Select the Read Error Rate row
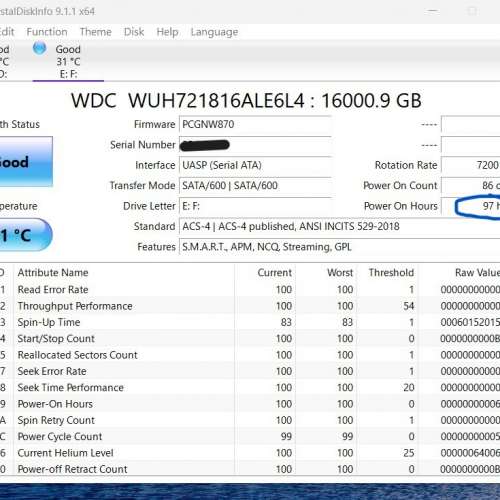This screenshot has height=500, width=500. pos(250,290)
